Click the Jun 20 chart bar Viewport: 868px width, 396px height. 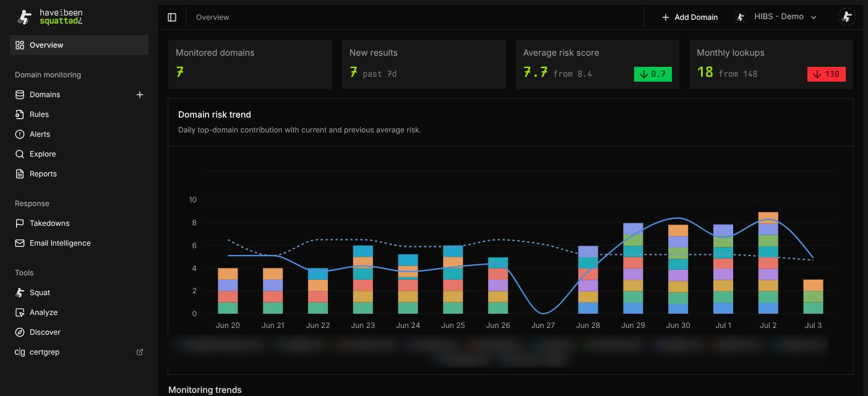click(x=228, y=291)
